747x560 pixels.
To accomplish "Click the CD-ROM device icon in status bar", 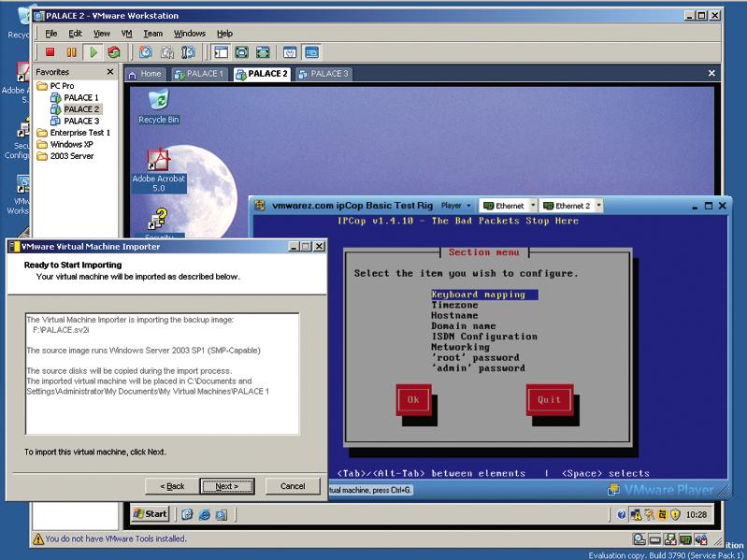I will (x=639, y=539).
